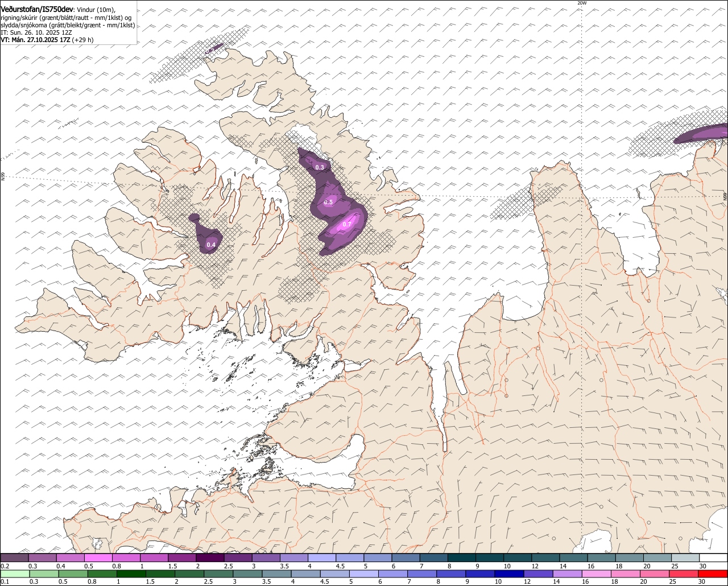Pick the bright pink snow swatch starting at 0.5
The height and width of the screenshot is (586, 728).
point(98,558)
